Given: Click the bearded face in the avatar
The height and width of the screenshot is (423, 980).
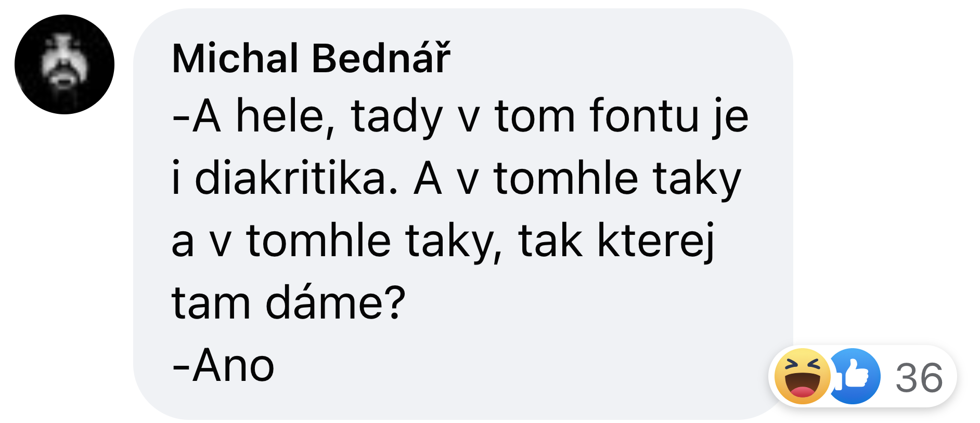Looking at the screenshot, I should point(64,62).
